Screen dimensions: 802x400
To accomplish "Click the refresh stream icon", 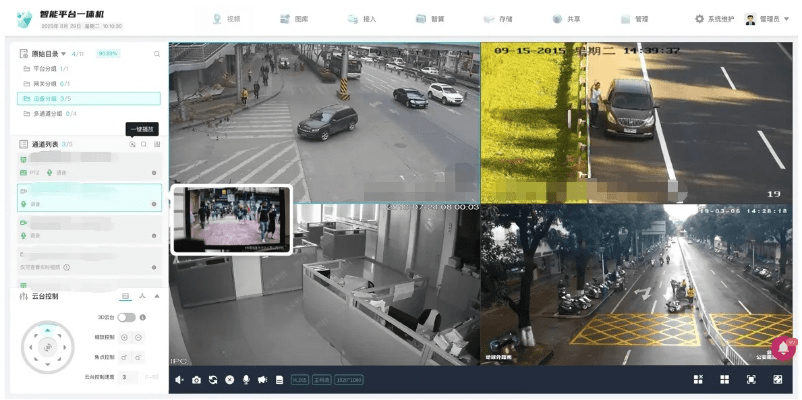I will [212, 380].
